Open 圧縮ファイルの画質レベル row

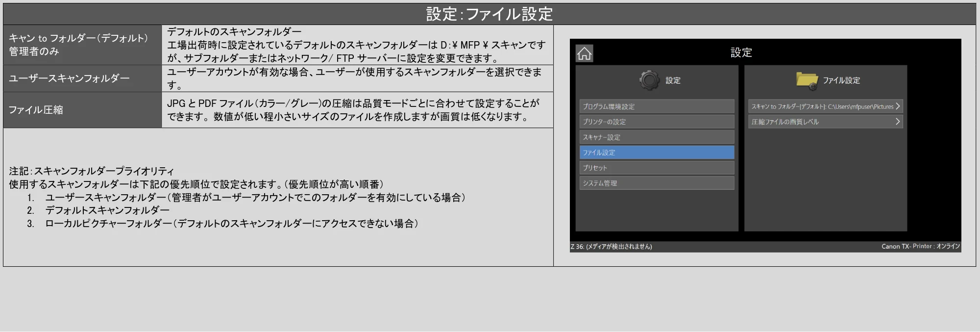coord(825,122)
